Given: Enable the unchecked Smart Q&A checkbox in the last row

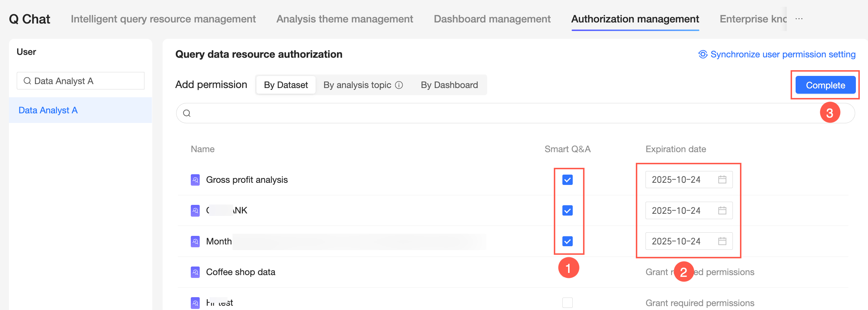Looking at the screenshot, I should point(567,303).
